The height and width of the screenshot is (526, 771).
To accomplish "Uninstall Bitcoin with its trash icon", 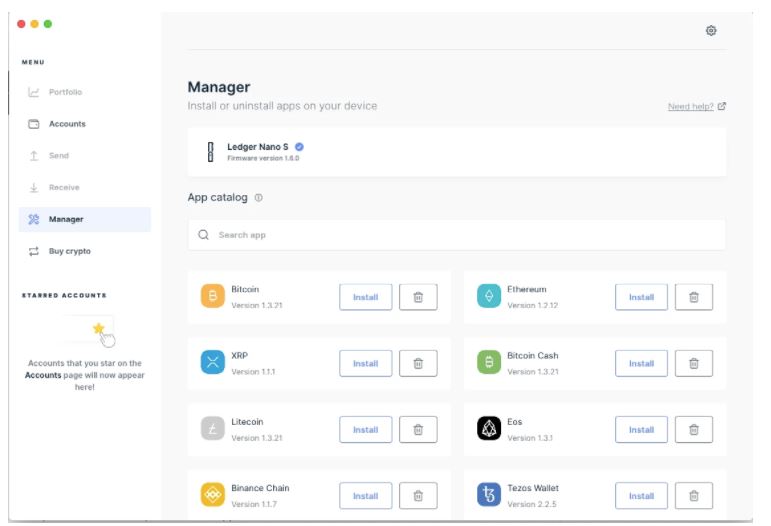I will coord(418,297).
